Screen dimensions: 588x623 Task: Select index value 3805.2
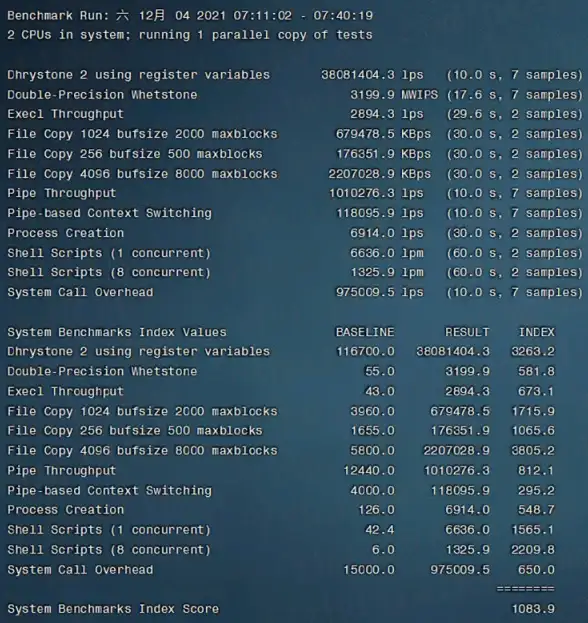coord(533,451)
